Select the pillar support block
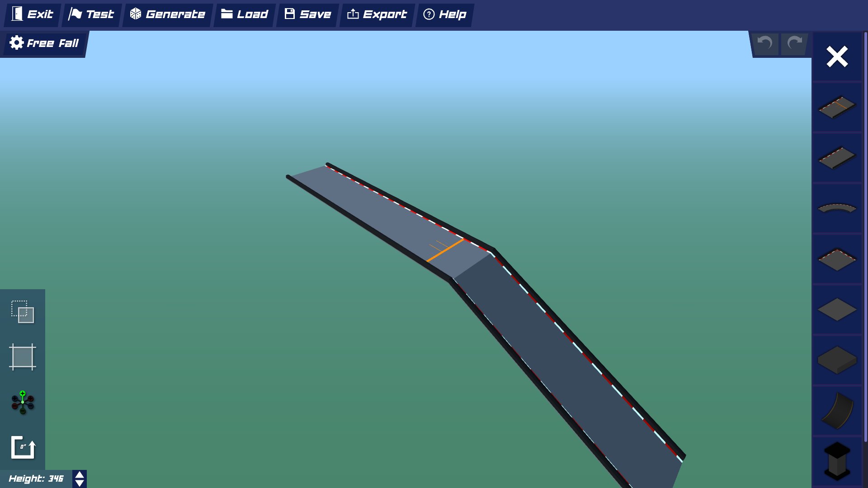The image size is (868, 488). click(x=837, y=460)
